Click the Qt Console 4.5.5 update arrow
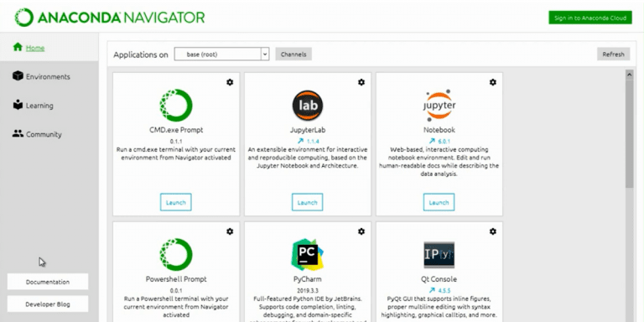This screenshot has height=322, width=644. 432,290
